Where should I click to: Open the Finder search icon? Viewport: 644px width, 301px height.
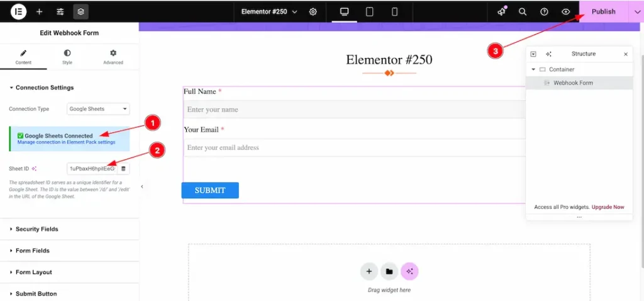click(523, 11)
